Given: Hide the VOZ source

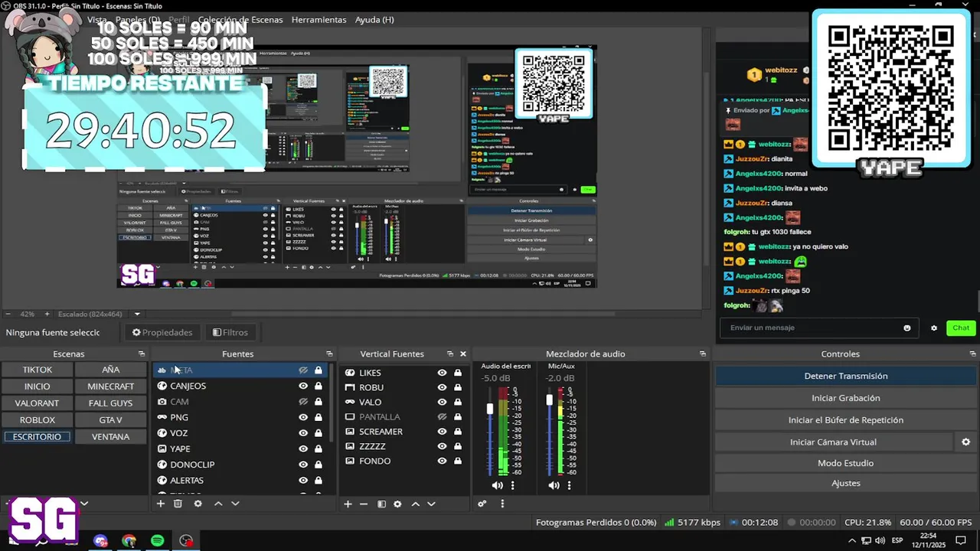Looking at the screenshot, I should (303, 433).
